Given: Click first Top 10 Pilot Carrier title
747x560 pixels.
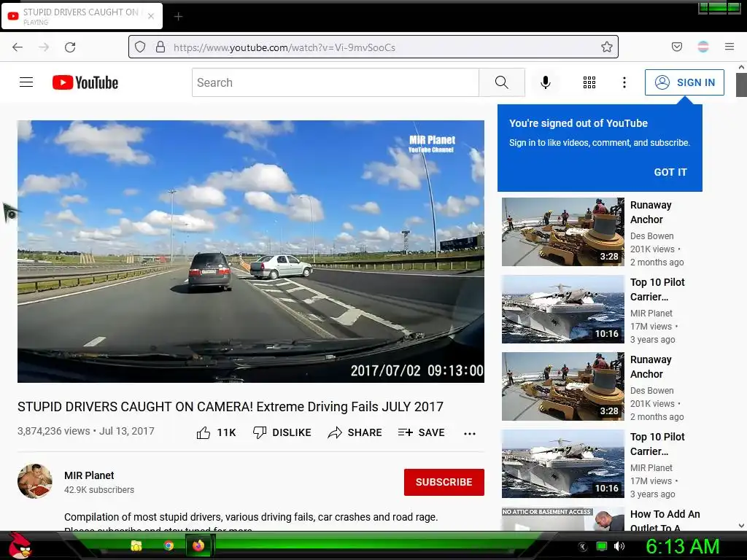Looking at the screenshot, I should (x=657, y=289).
